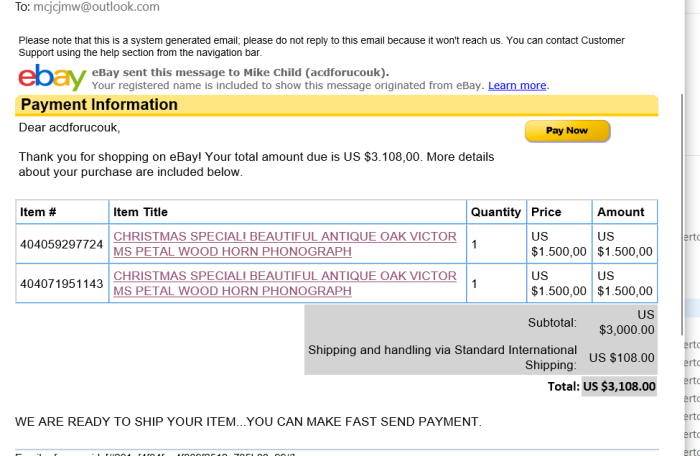Open the Learn more link
This screenshot has width=700, height=456.
[517, 85]
